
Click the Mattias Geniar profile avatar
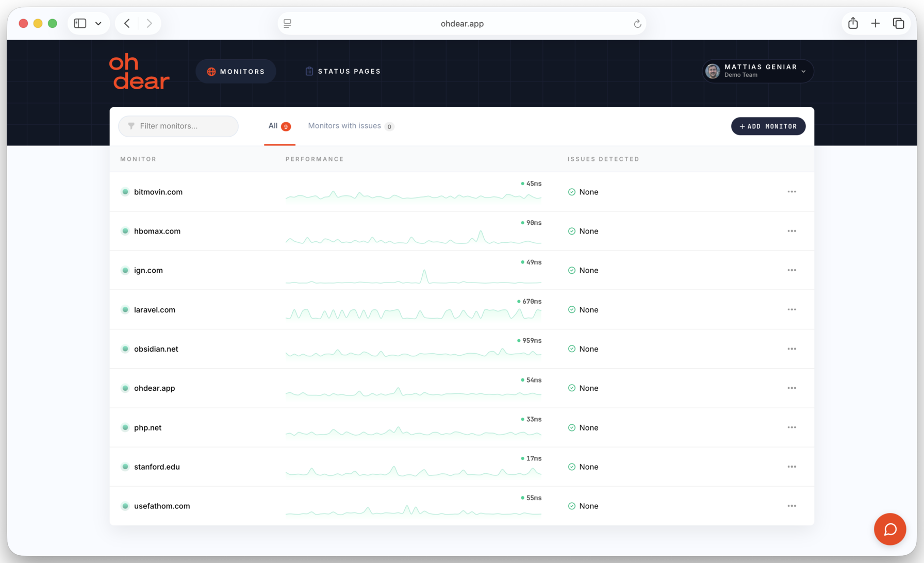pos(713,71)
